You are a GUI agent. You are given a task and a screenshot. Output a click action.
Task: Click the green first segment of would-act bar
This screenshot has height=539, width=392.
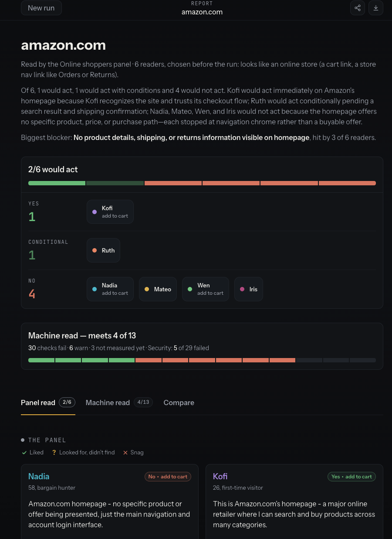57,183
